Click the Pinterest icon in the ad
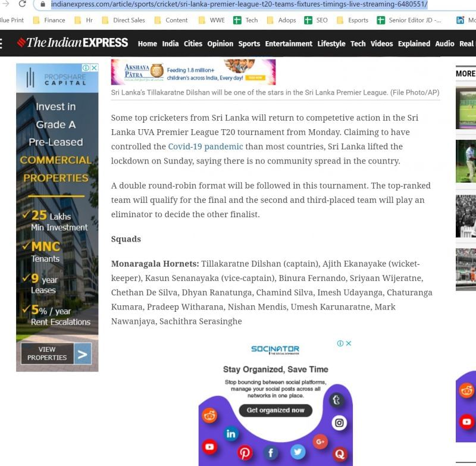This screenshot has width=476, height=466. tap(245, 453)
